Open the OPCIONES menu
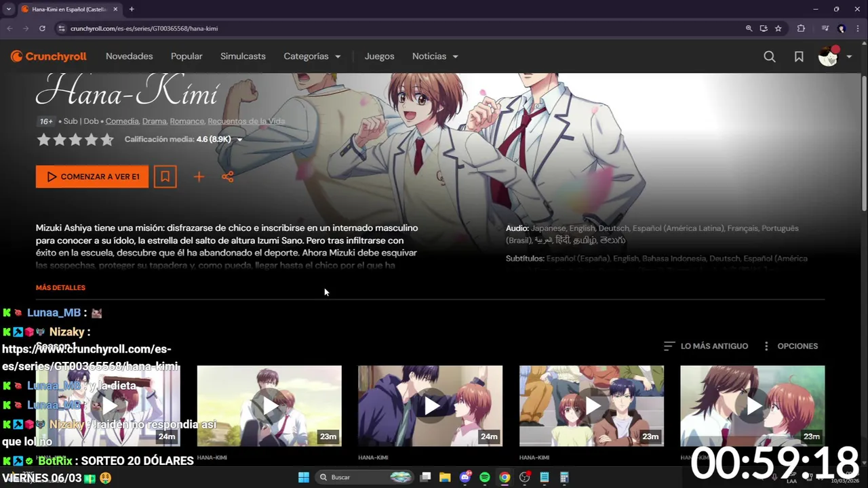This screenshot has width=868, height=488. [791, 346]
